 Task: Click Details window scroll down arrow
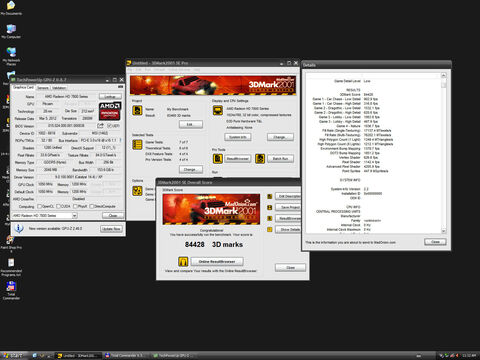pyautogui.click(x=443, y=231)
